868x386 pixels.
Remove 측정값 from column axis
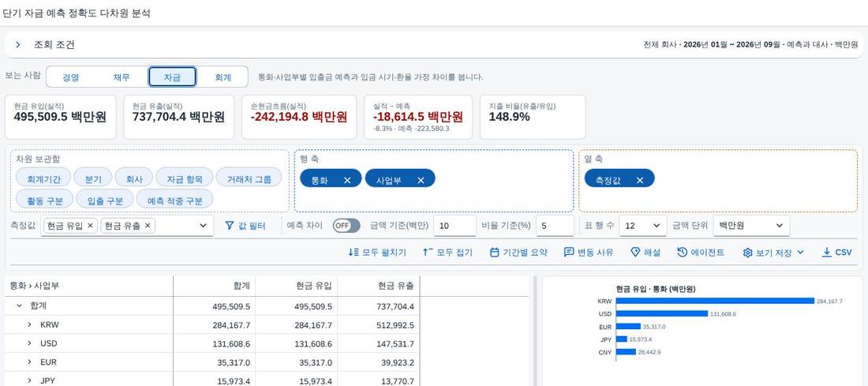(x=640, y=180)
